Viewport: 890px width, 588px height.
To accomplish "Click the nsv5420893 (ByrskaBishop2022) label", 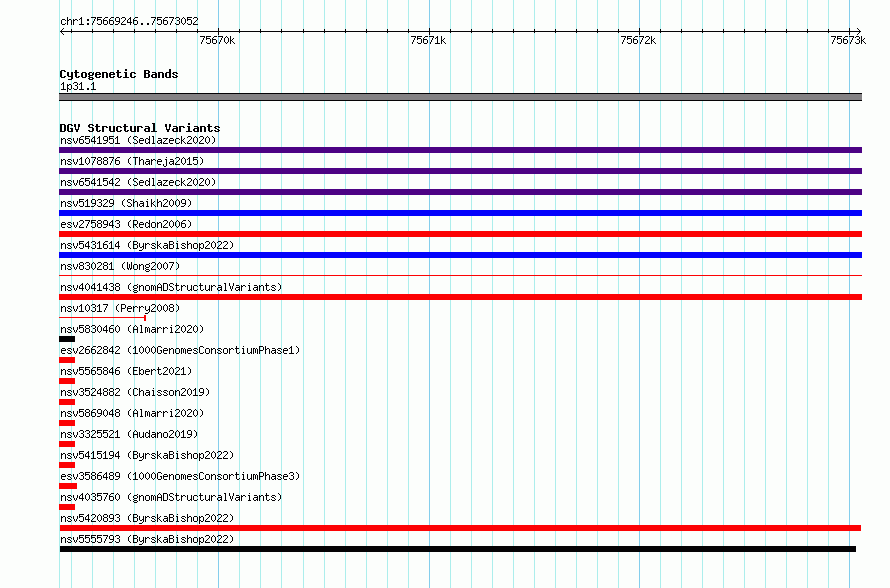I will coord(147,518).
